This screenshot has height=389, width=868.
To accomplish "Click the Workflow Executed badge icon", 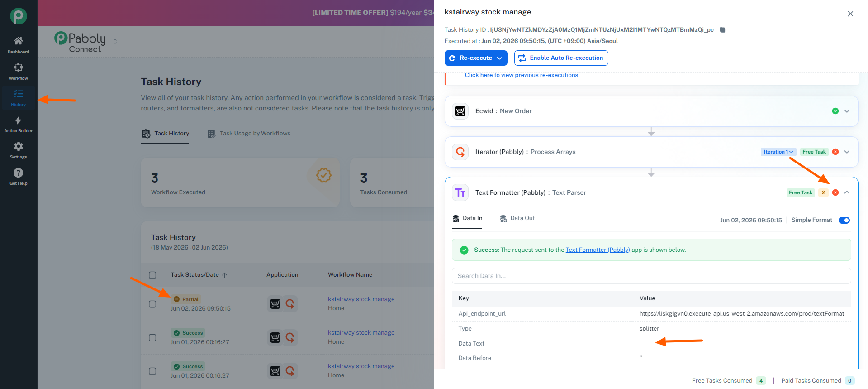I will point(324,175).
